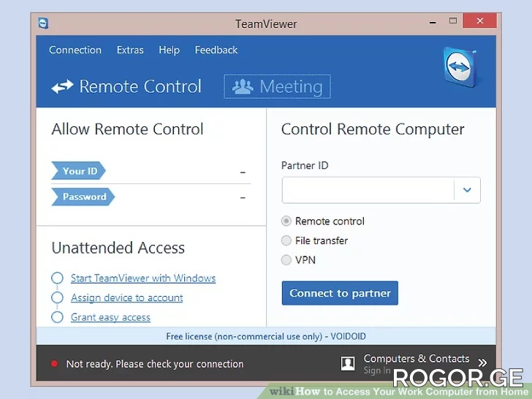Open the Partner ID dropdown arrow
Screen dimensions: 532x399
coord(467,190)
